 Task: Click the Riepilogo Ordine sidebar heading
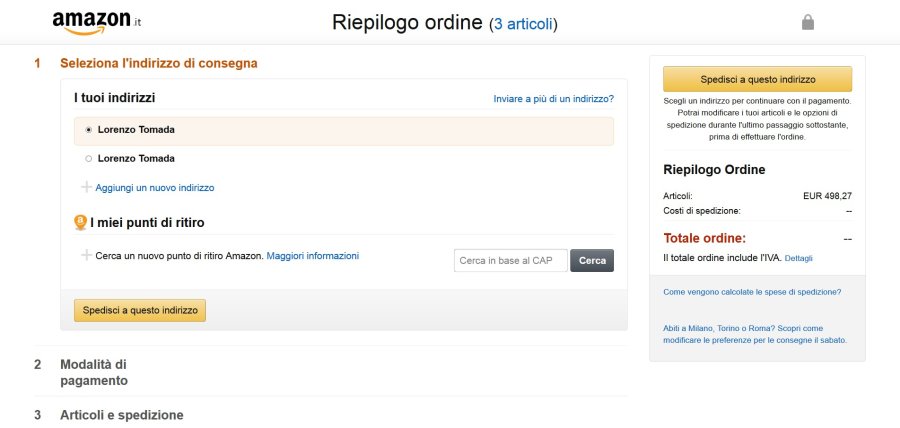(x=714, y=170)
